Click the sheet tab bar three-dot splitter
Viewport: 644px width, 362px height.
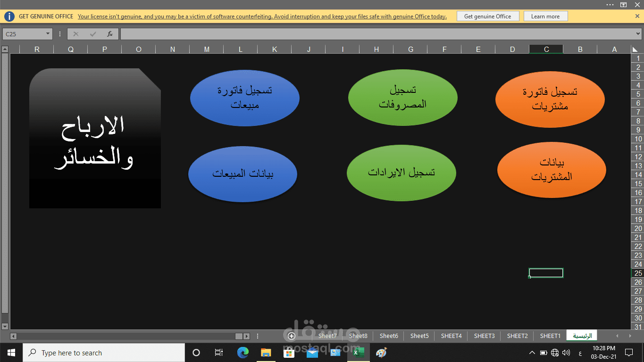(x=258, y=336)
